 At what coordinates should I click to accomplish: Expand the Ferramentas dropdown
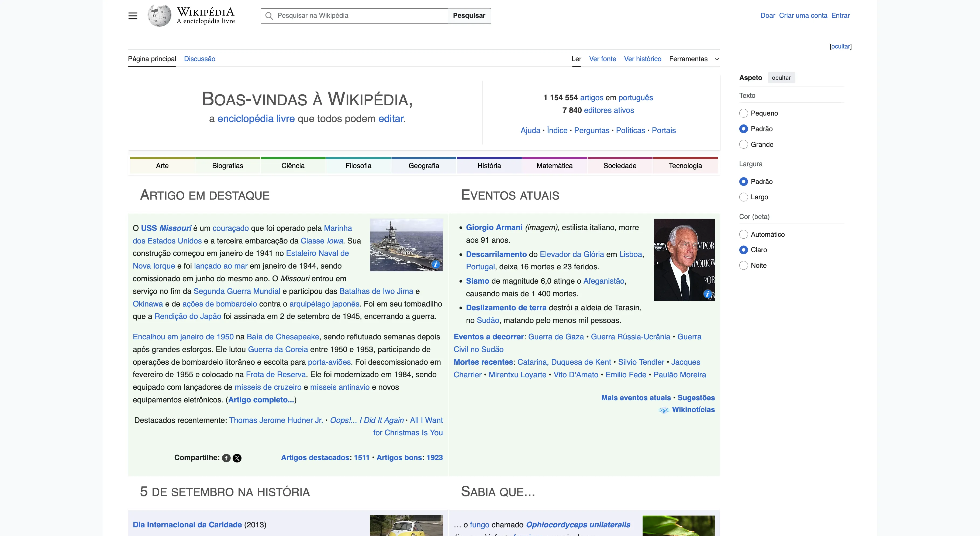[694, 59]
